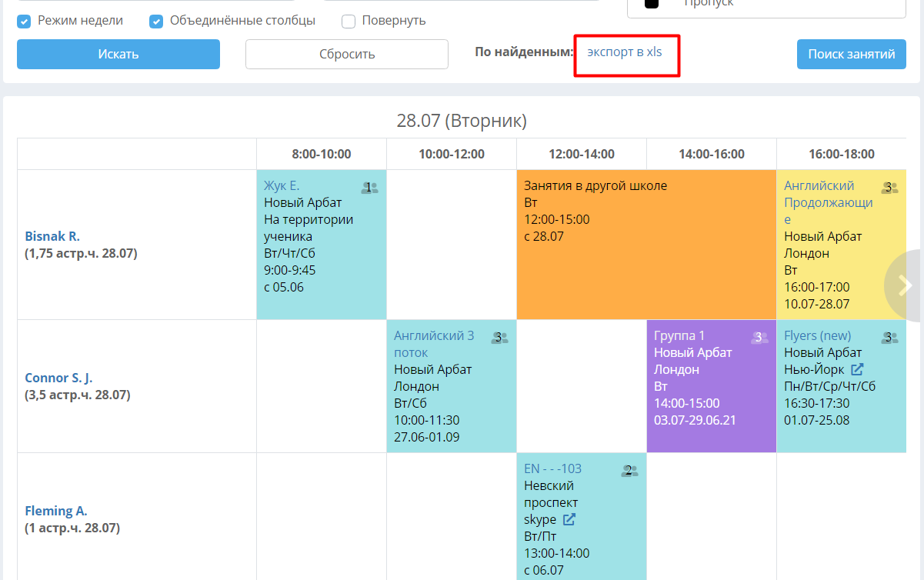The height and width of the screenshot is (580, 924).
Task: Click the Сбросить button
Action: click(x=347, y=54)
